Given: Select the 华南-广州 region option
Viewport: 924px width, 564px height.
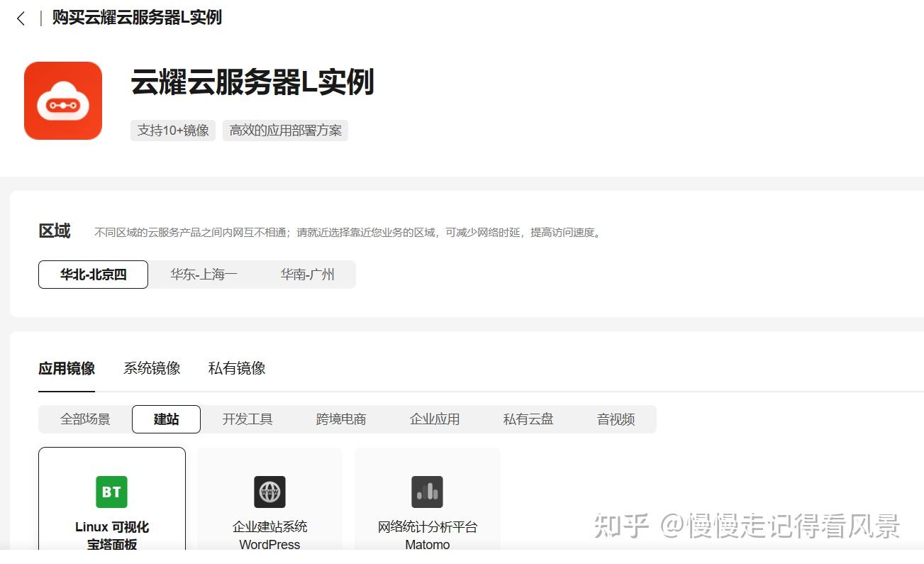Looking at the screenshot, I should tap(307, 275).
